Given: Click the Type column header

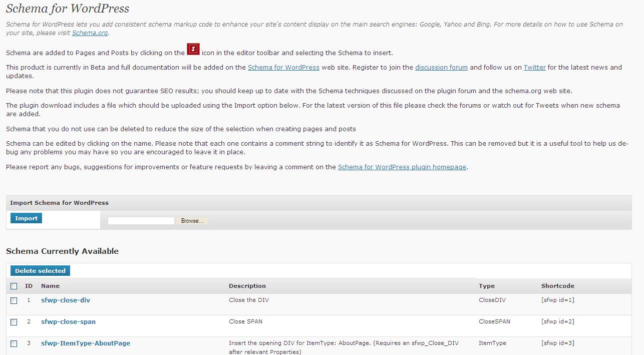Looking at the screenshot, I should [487, 286].
